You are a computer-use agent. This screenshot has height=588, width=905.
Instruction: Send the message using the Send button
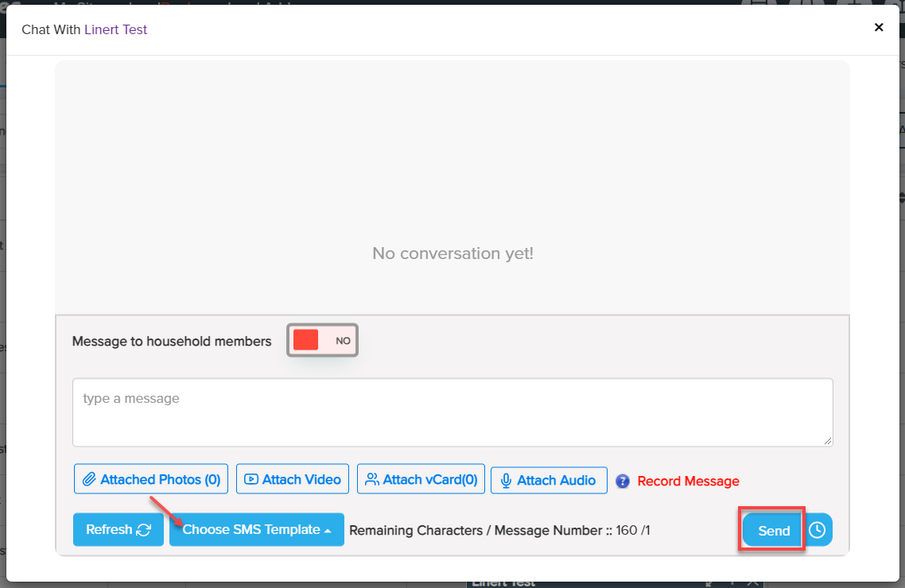pos(773,531)
